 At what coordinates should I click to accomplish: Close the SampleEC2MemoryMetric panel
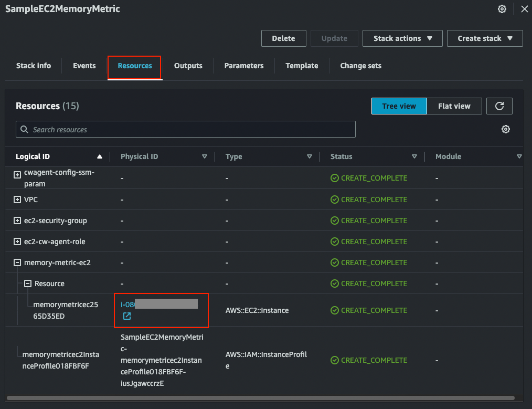(524, 9)
